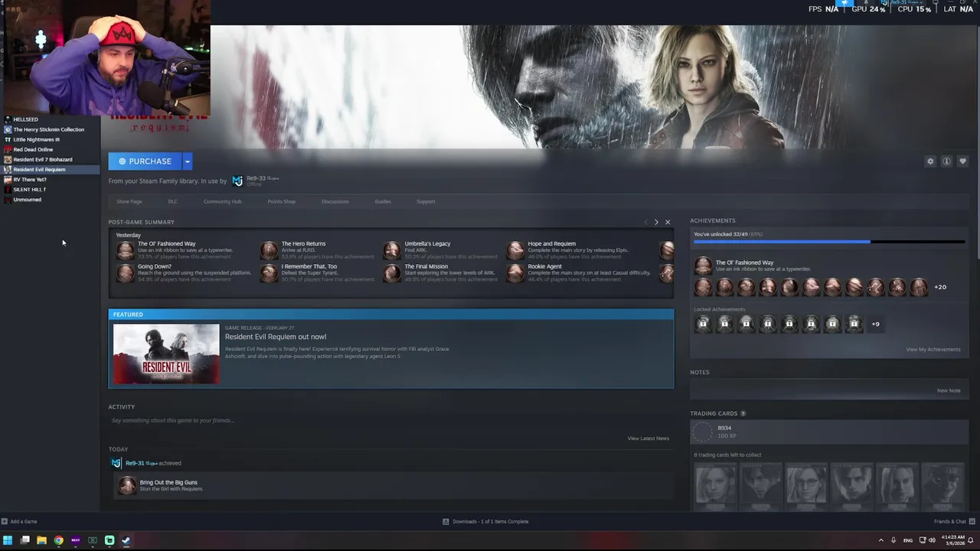Image resolution: width=980 pixels, height=551 pixels.
Task: Open Re9-31 user profile in activity
Action: (x=141, y=463)
